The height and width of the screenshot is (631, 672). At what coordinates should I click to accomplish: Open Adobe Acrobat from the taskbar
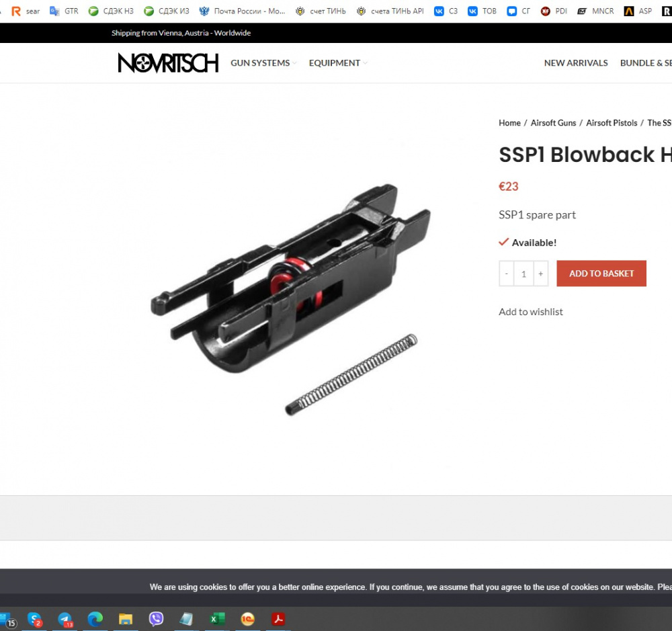pos(278,619)
